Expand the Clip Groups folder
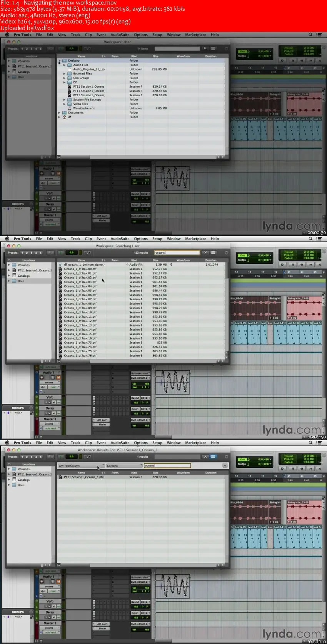 pos(64,78)
